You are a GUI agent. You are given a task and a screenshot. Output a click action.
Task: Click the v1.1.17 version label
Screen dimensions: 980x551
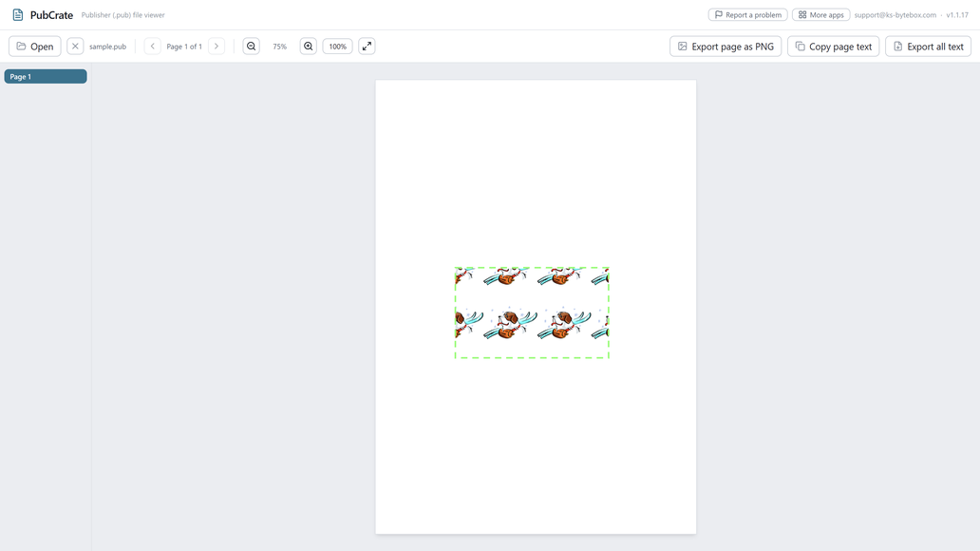(957, 15)
